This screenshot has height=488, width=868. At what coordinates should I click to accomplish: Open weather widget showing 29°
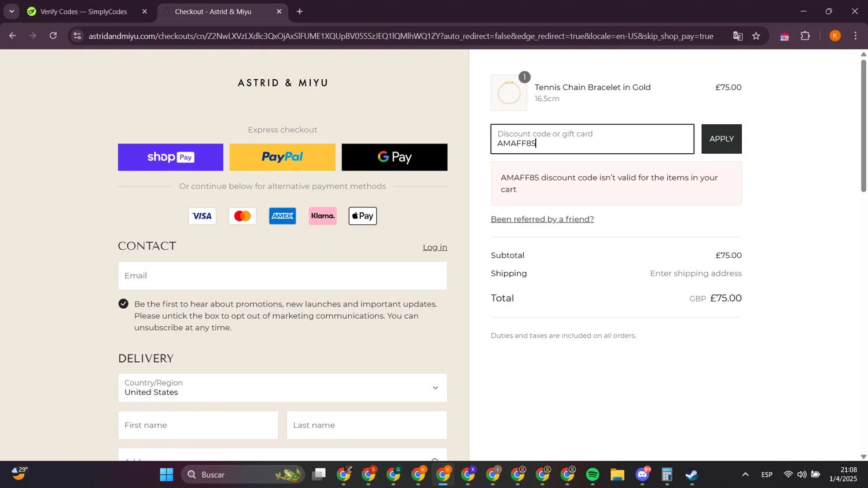pyautogui.click(x=20, y=475)
